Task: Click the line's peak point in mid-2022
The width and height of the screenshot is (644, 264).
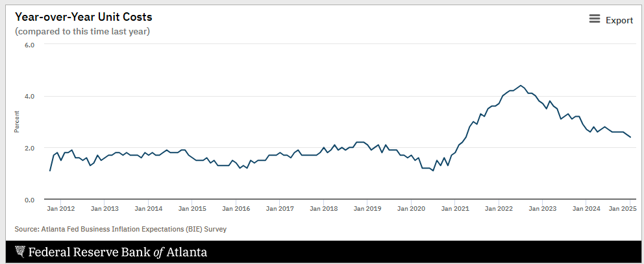Action: click(x=521, y=86)
